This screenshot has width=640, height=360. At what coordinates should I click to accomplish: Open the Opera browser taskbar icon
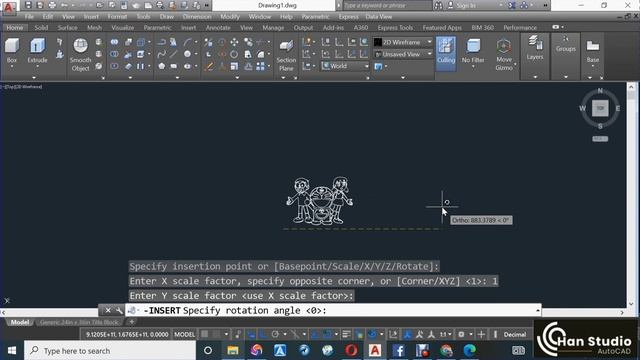(x=351, y=350)
